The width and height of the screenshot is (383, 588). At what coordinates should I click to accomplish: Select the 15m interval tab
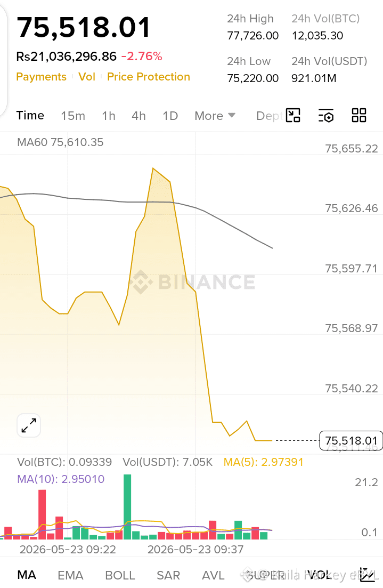click(x=73, y=116)
